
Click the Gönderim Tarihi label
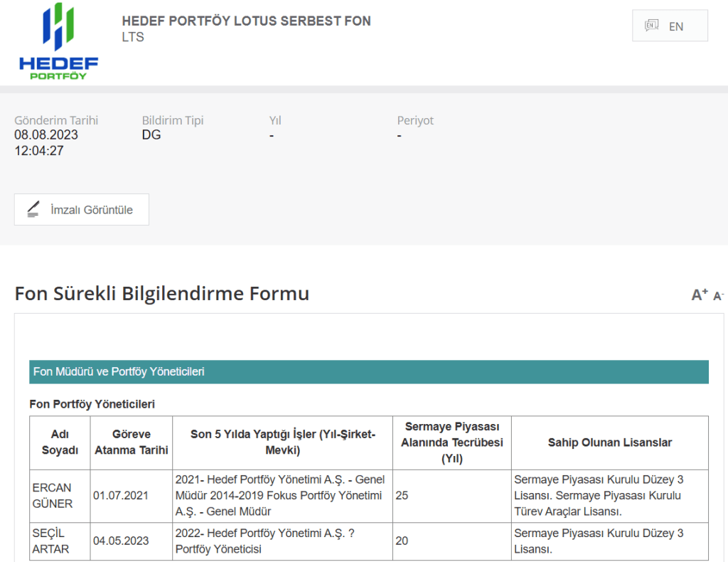56,120
